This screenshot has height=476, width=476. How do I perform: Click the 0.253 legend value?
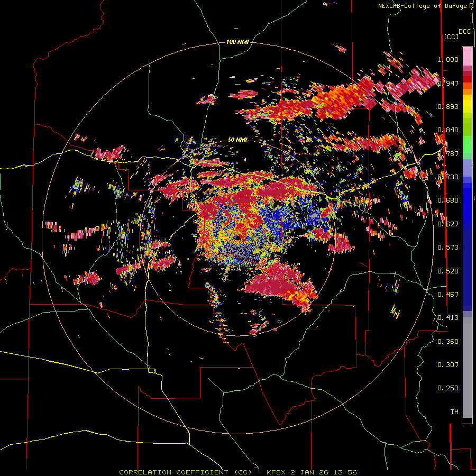click(448, 388)
